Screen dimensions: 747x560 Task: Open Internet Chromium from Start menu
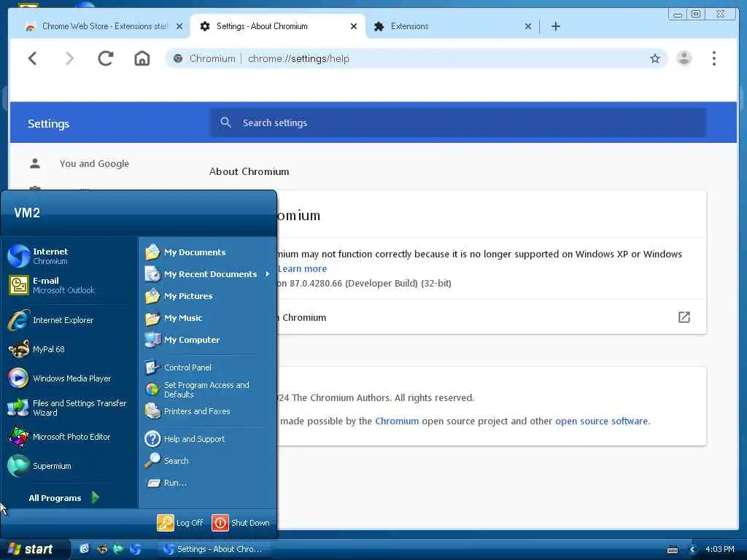click(69, 256)
